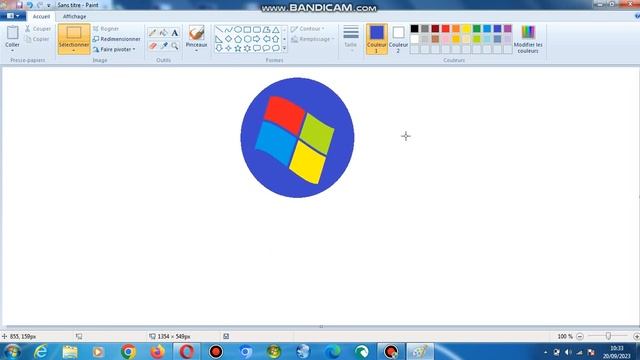Choose the green color swatch

(476, 29)
